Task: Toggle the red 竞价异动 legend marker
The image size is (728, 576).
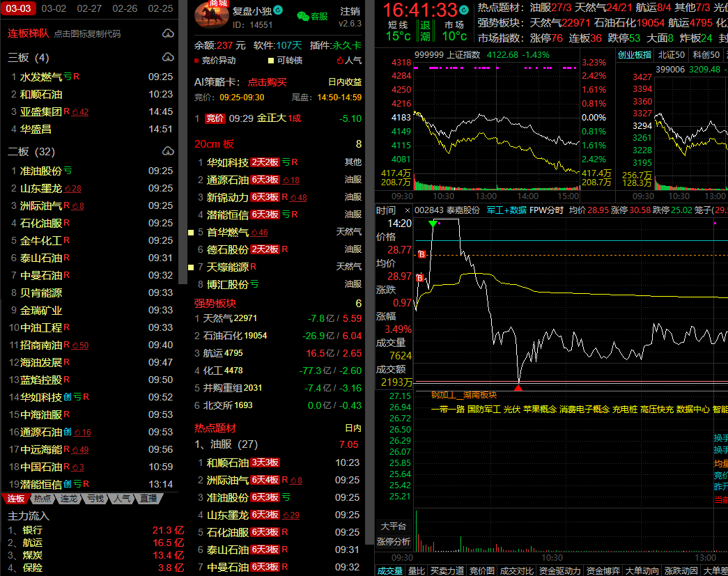Action: [196, 61]
